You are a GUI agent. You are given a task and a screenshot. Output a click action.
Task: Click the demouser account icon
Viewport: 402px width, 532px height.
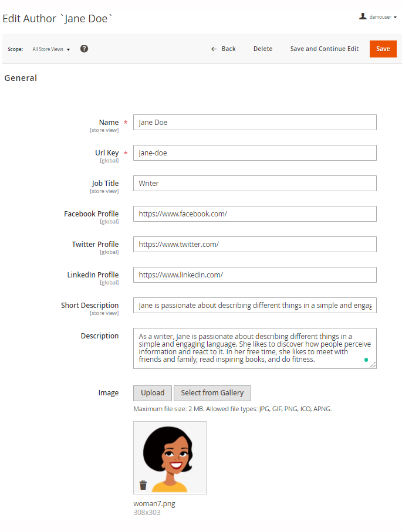click(x=363, y=17)
